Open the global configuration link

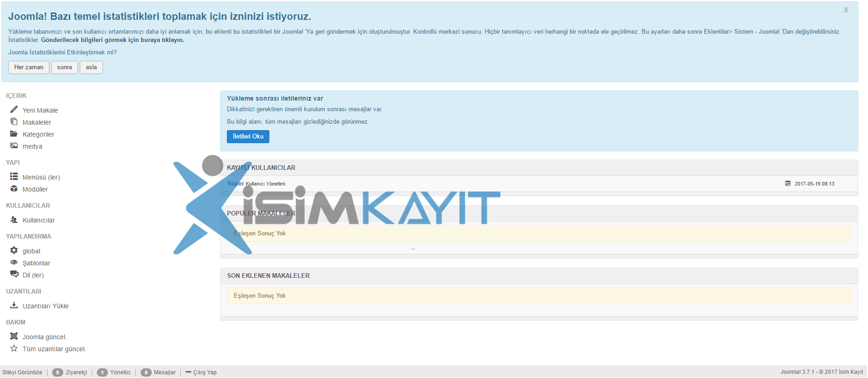[x=31, y=251]
